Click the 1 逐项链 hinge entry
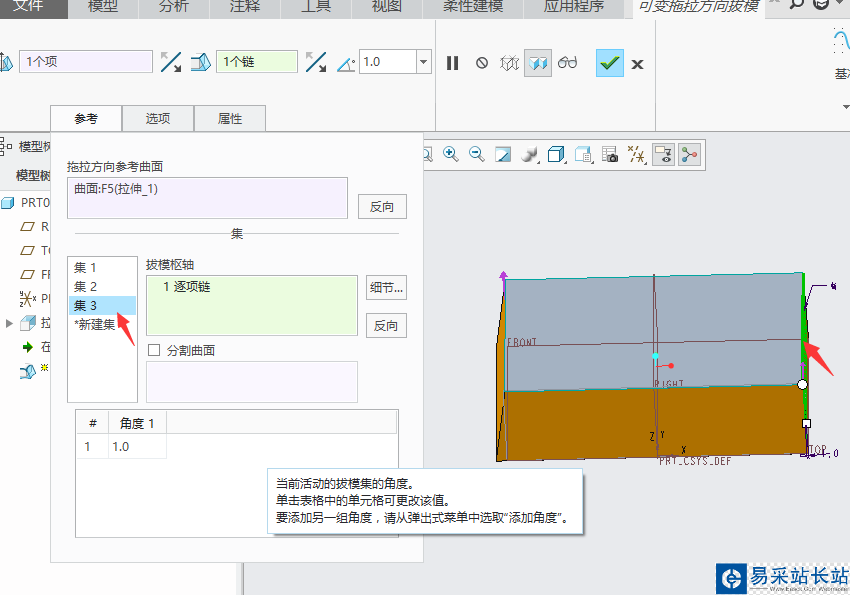This screenshot has height=595, width=850. (186, 287)
